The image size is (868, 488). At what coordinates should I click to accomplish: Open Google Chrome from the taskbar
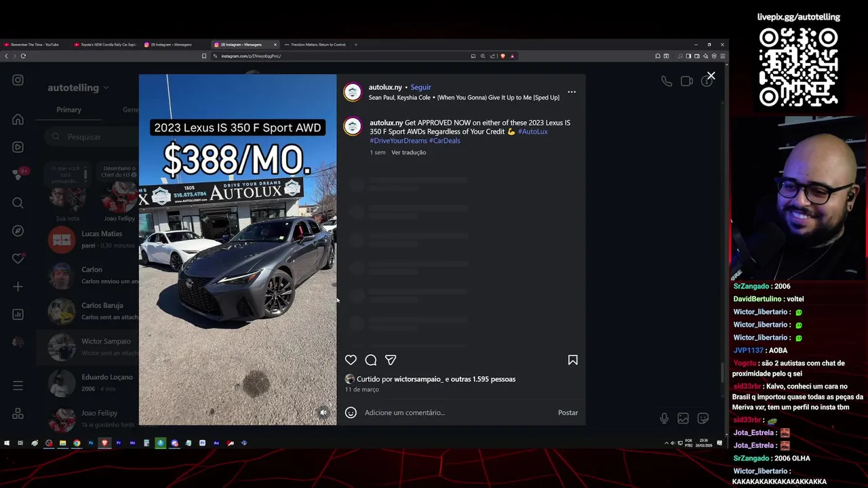[77, 443]
